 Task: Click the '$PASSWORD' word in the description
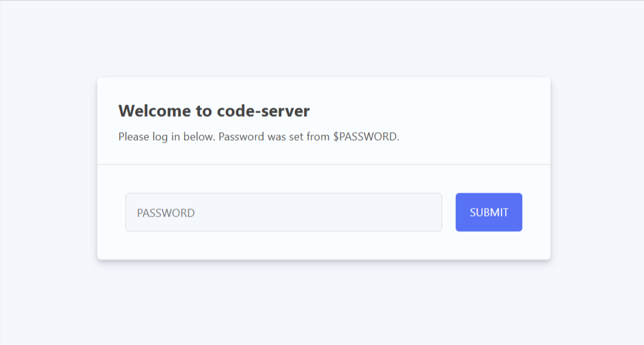pyautogui.click(x=366, y=136)
